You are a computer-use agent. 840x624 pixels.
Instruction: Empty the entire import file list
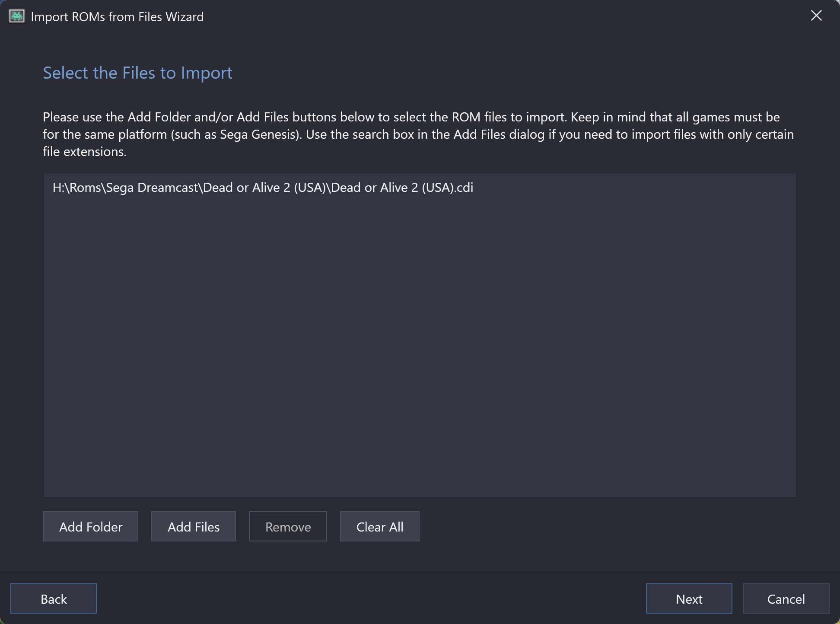(x=380, y=526)
